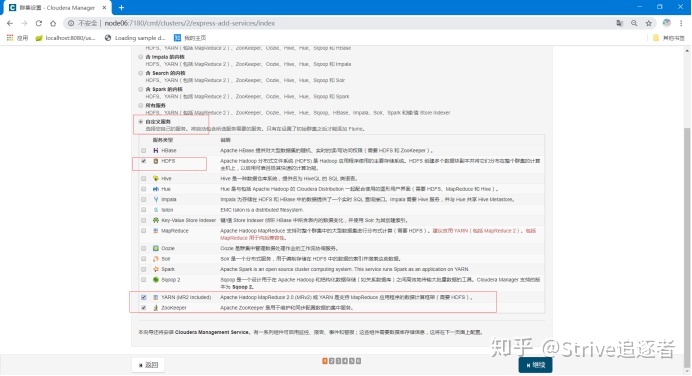Open the 我的主页 bookmark

click(x=190, y=38)
